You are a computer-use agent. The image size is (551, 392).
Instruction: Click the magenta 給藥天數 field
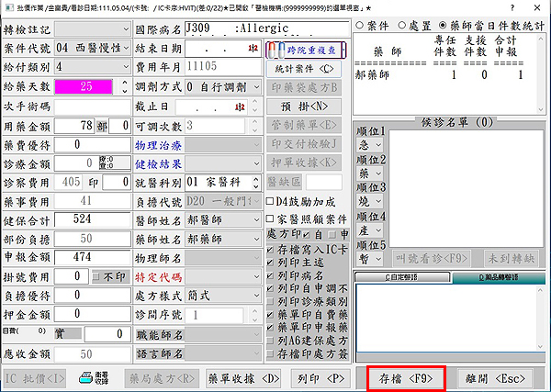coord(86,87)
